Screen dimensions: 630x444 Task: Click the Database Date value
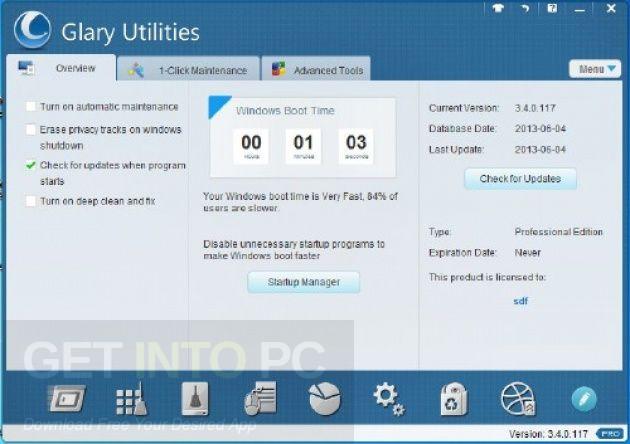540,129
